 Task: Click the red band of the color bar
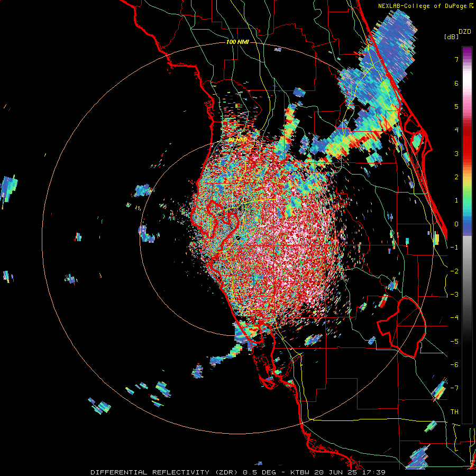(467, 143)
